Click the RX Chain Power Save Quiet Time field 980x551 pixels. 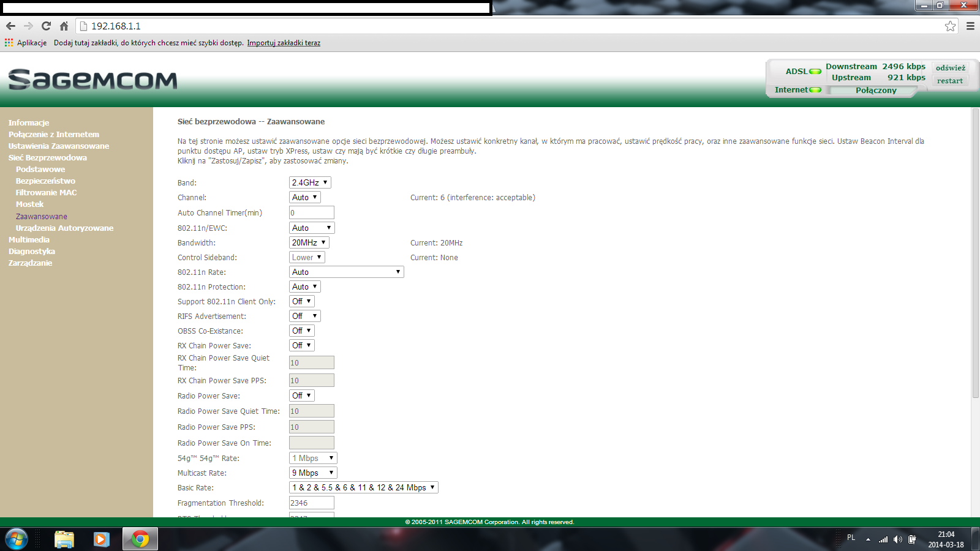click(312, 362)
